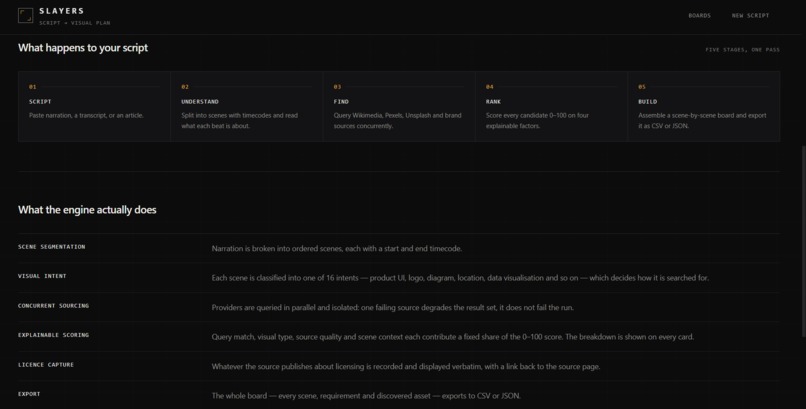Click 'Narration is broken into ordered scenes' text
Viewport: 806px width, 409px height.
coord(337,249)
